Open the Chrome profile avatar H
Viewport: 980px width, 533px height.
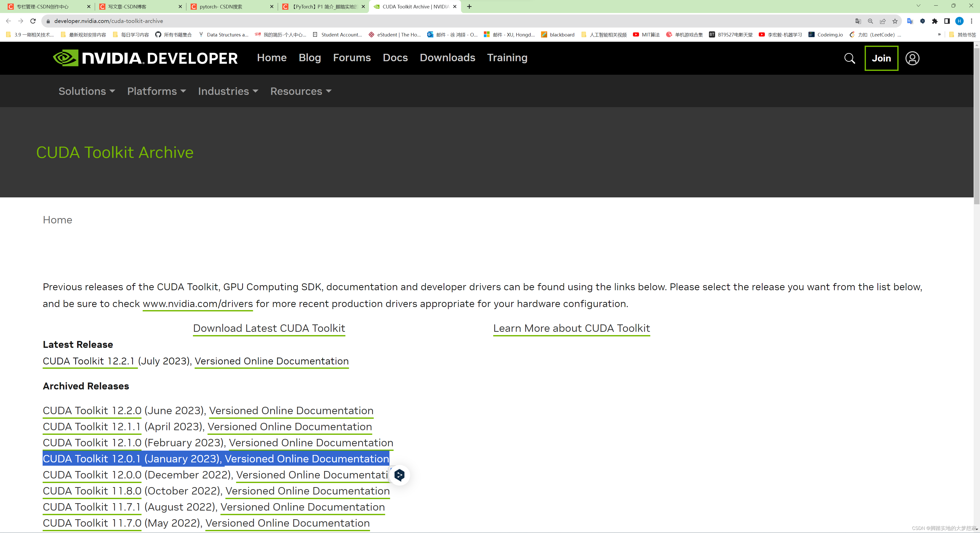pyautogui.click(x=960, y=21)
